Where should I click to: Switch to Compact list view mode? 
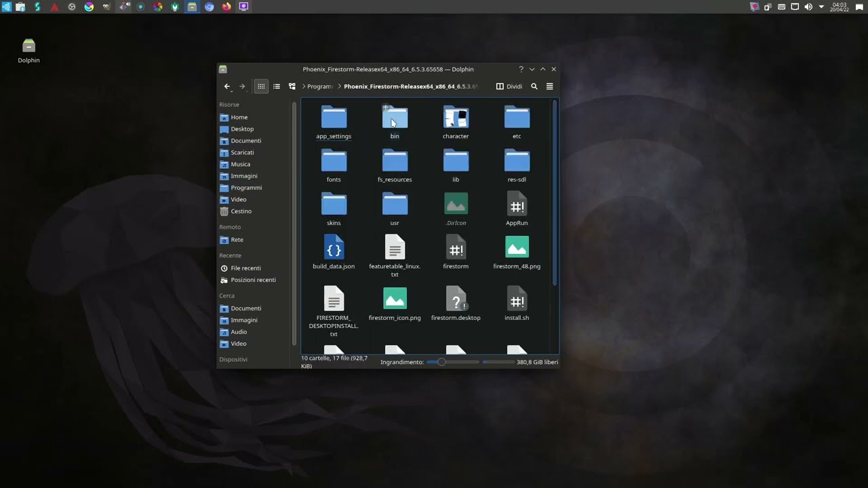click(277, 87)
